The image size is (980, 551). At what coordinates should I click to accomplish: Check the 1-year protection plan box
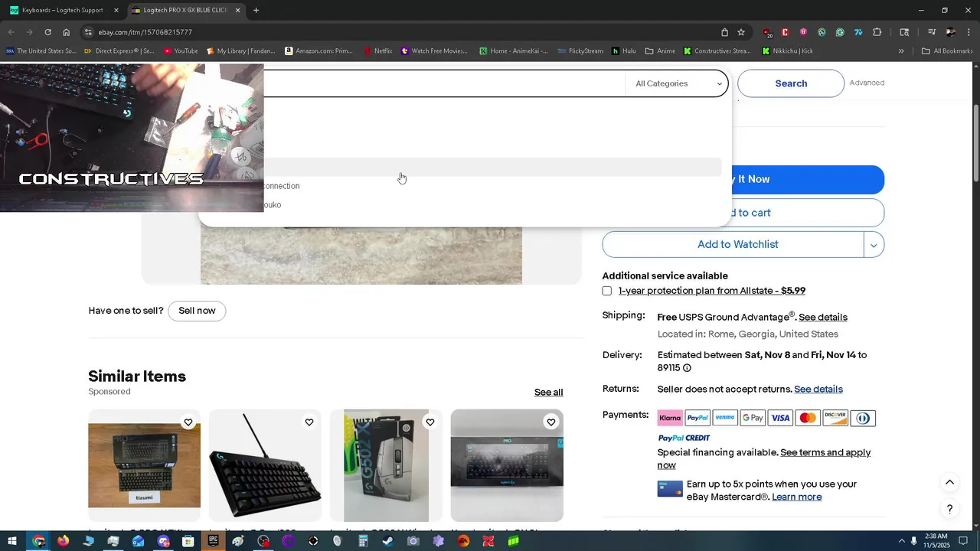607,291
